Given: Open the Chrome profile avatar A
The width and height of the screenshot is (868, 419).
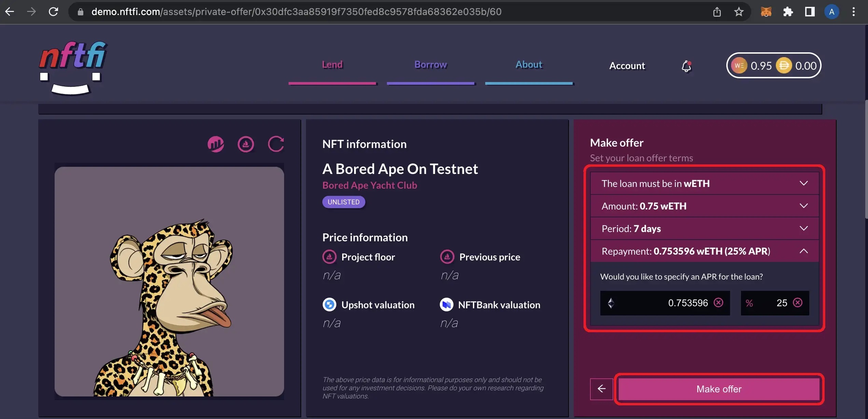Looking at the screenshot, I should pos(831,12).
